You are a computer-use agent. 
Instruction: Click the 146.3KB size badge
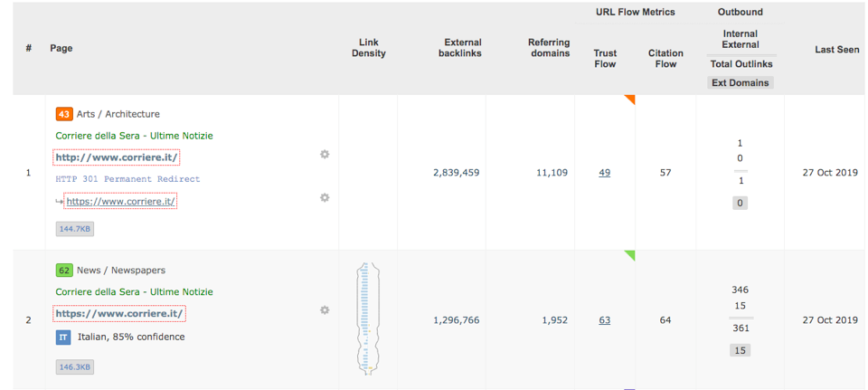point(75,367)
